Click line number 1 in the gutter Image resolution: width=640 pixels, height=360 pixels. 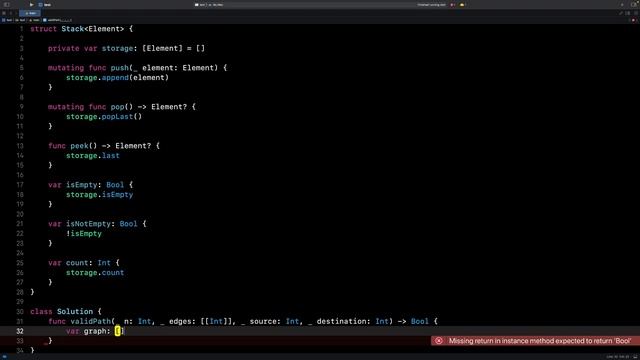point(22,29)
